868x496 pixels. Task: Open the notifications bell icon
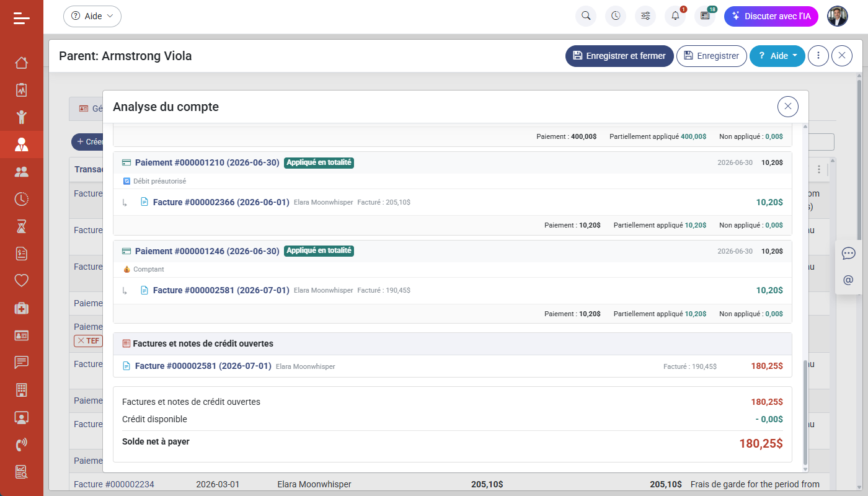[675, 16]
